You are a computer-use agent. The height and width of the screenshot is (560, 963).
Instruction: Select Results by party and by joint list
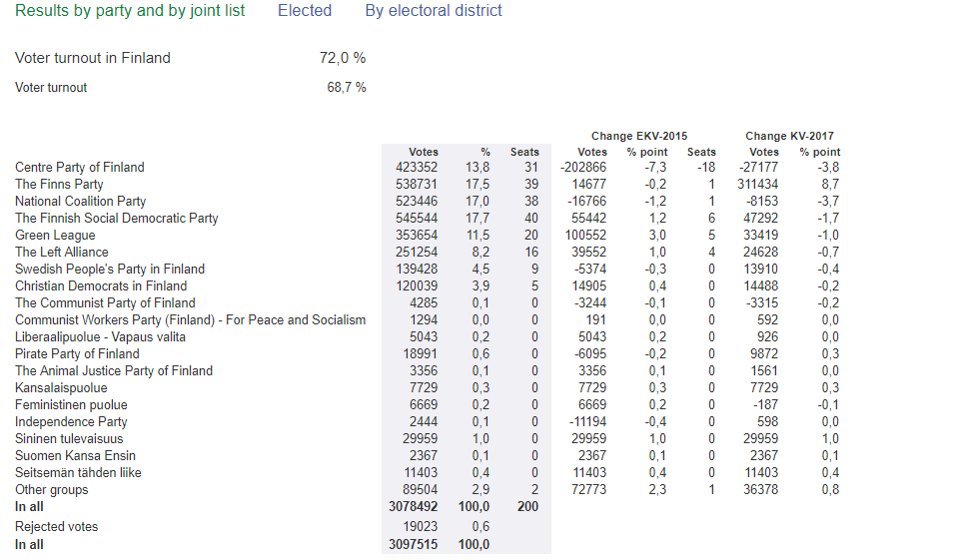click(130, 11)
